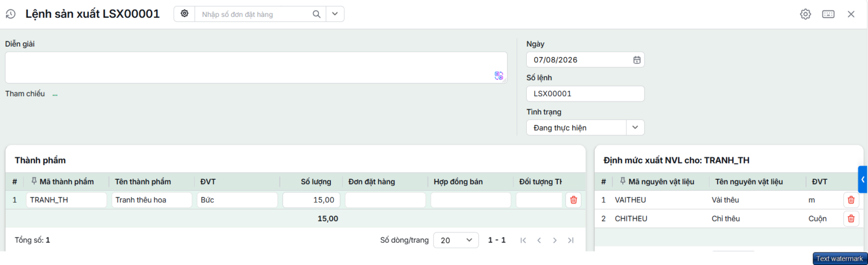Delete the TRANH_TH row with trash icon
Image resolution: width=868 pixels, height=265 pixels.
(573, 200)
